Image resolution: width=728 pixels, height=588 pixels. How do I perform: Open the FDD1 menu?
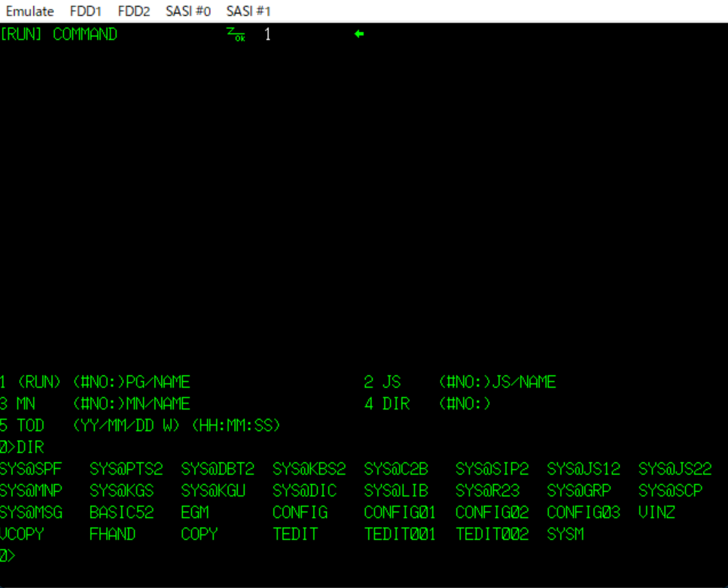85,11
